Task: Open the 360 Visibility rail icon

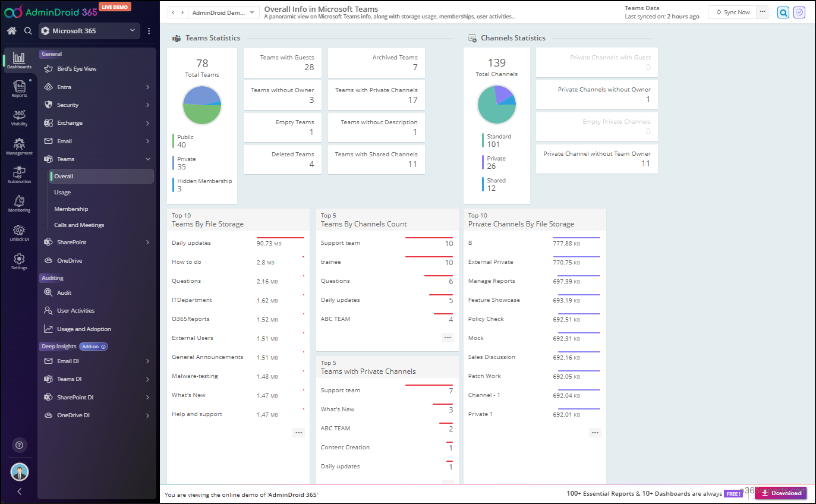Action: point(19,118)
